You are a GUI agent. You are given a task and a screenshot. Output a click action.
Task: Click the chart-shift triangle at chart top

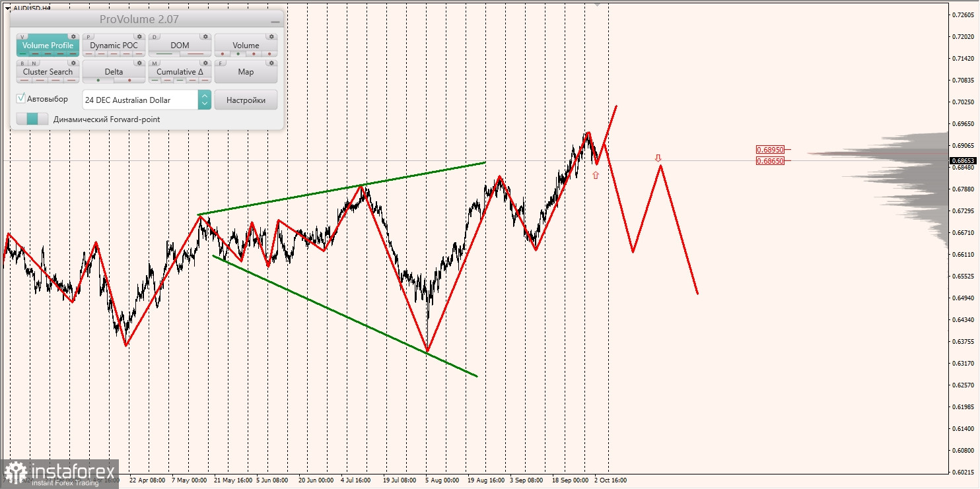[598, 4]
